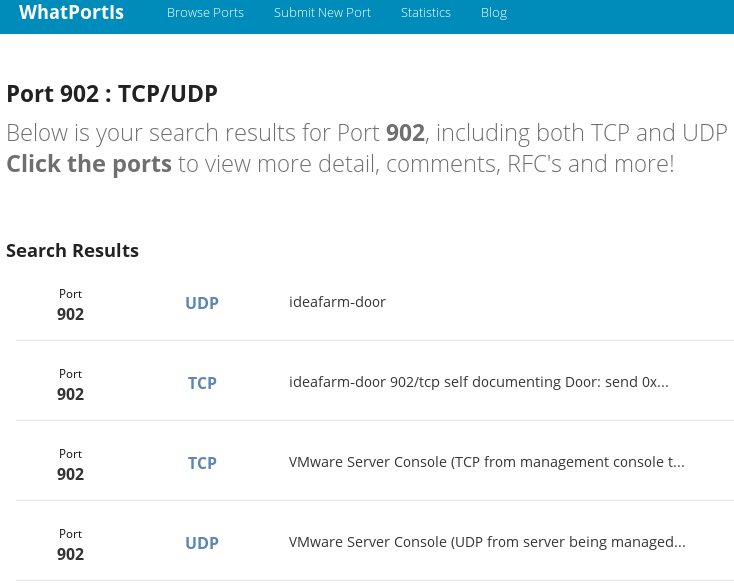Click the WhatPortIs site logo

[71, 13]
